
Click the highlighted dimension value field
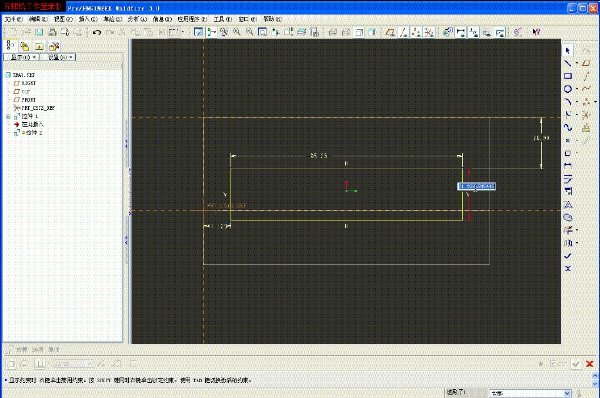(x=476, y=186)
